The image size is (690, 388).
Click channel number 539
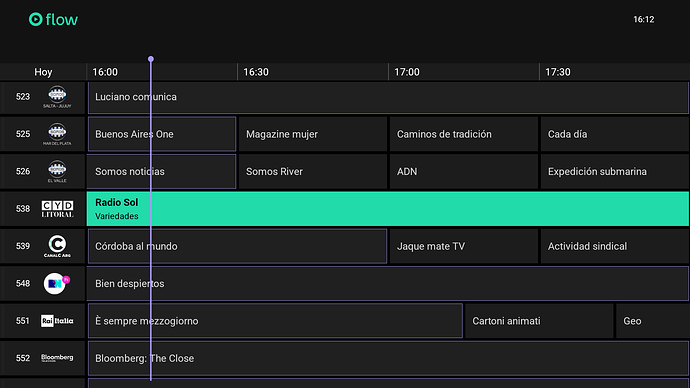(23, 246)
